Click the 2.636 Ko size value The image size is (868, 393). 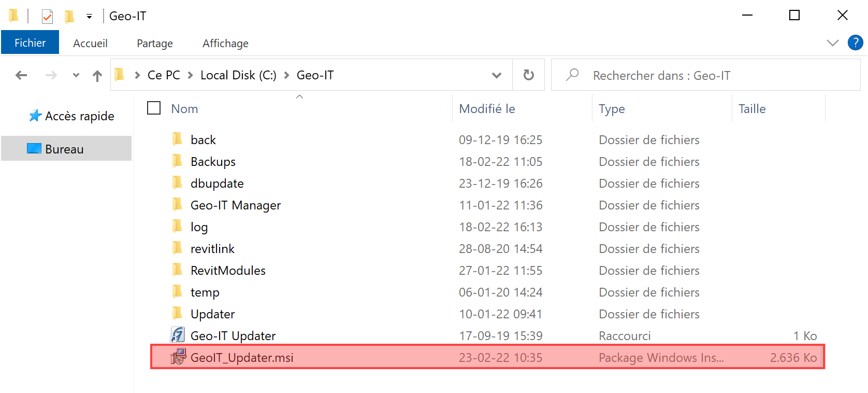point(793,358)
